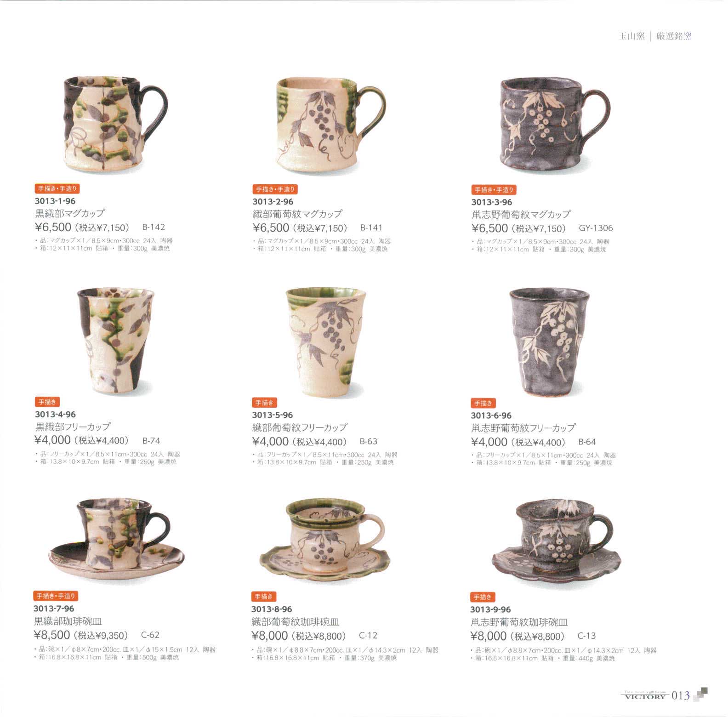This screenshot has height=717, width=728.
Task: Click the 厳選銘窯 header label
Action: coord(674,36)
